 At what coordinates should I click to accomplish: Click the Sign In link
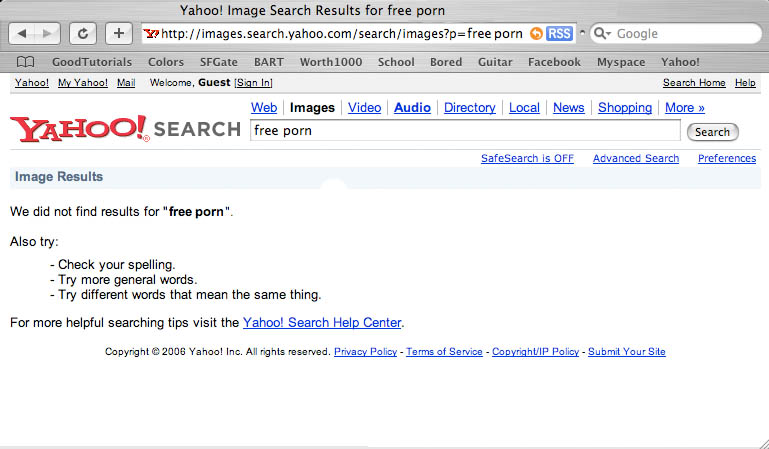click(253, 82)
